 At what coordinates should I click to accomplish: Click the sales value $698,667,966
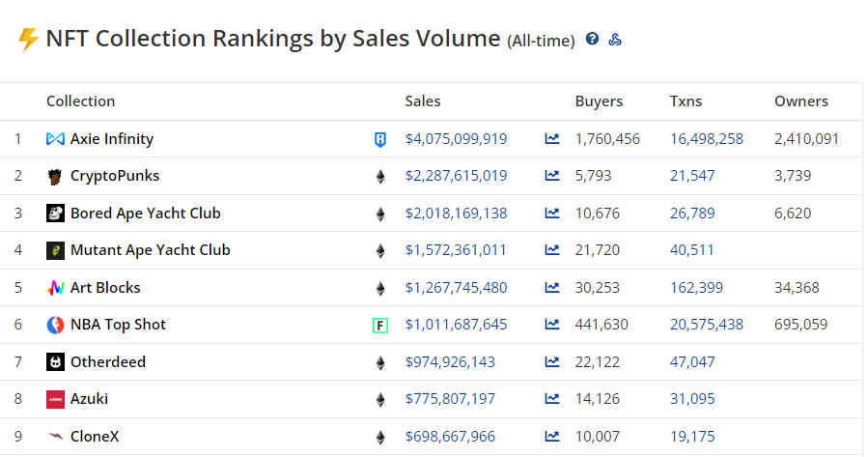tap(450, 436)
